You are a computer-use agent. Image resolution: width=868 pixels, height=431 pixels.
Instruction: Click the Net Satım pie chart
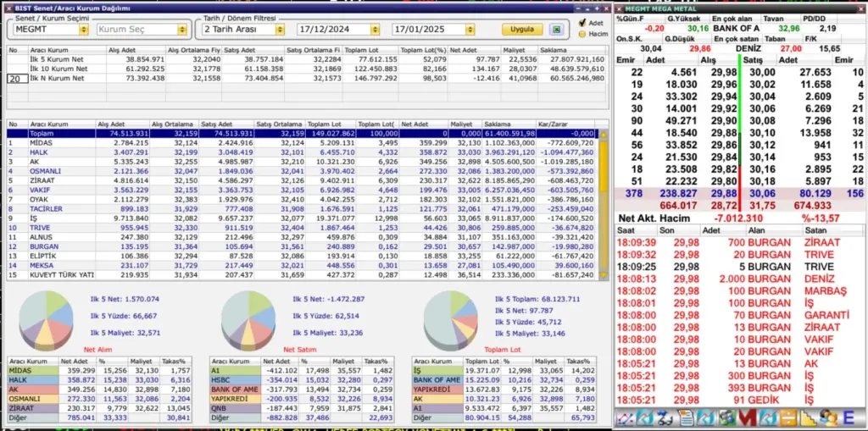pos(248,321)
